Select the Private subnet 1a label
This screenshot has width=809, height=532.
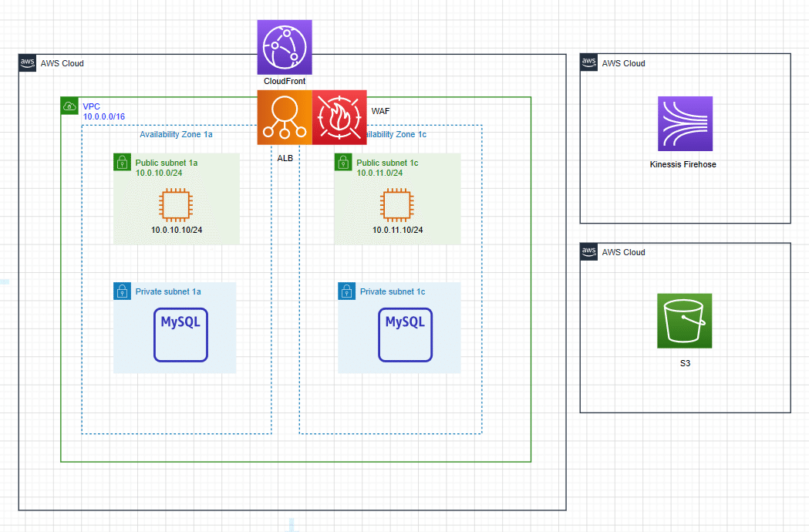[168, 291]
